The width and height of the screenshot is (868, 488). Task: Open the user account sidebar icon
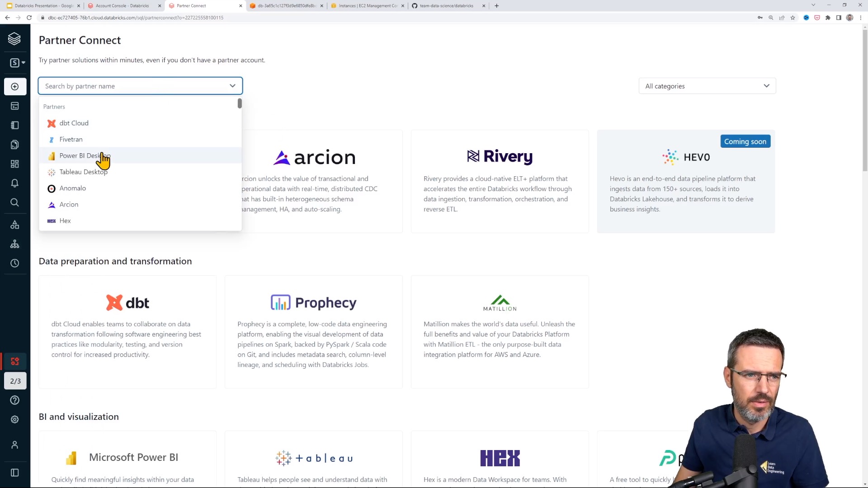point(15,445)
